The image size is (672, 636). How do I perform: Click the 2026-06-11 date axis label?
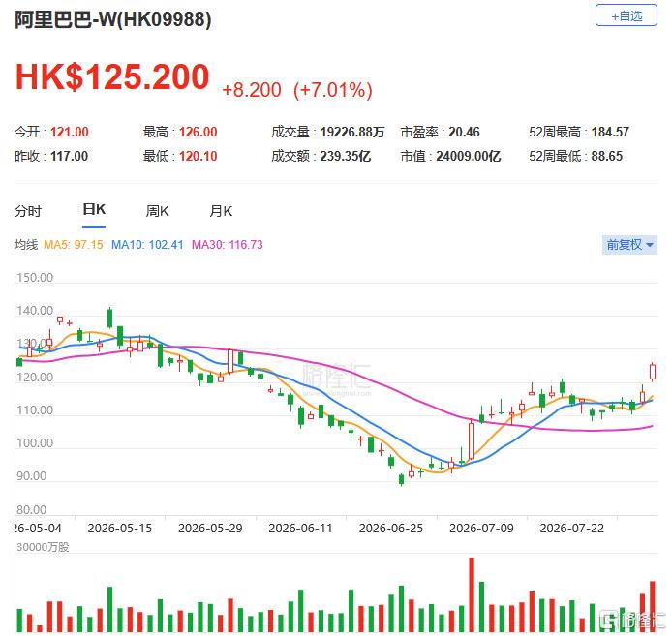tap(300, 528)
